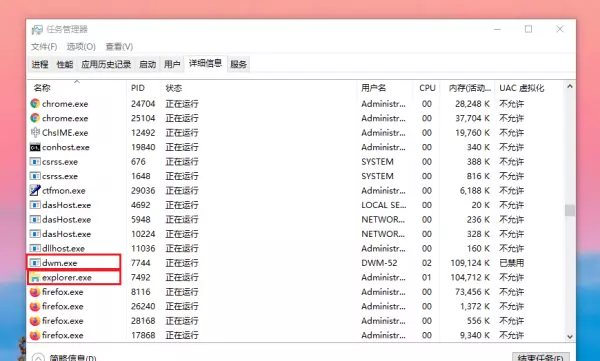Click PID value 12492

143,133
